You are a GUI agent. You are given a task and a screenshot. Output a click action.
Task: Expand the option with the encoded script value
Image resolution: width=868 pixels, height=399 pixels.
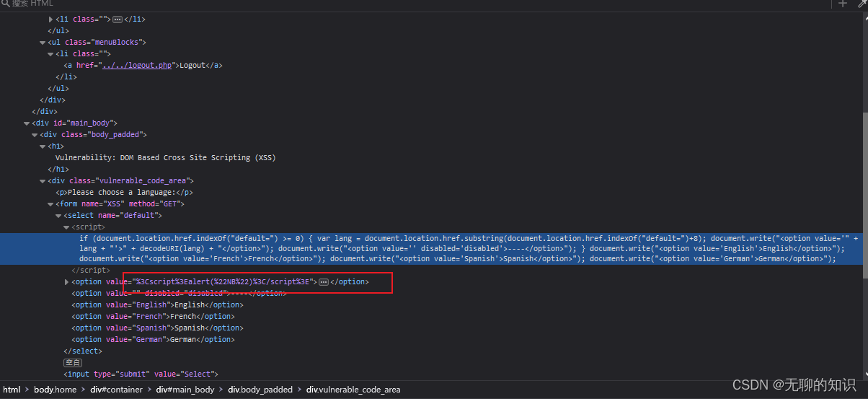pos(66,282)
